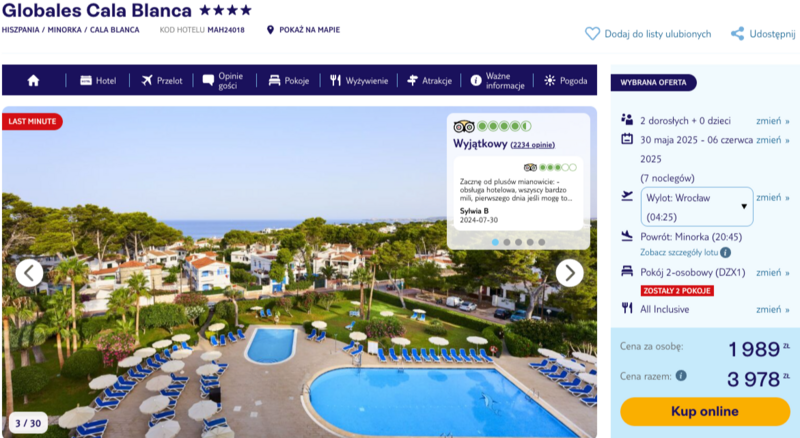Viewport: 800px width, 438px height.
Task: Select the last review carousel dot
Action: (x=542, y=242)
